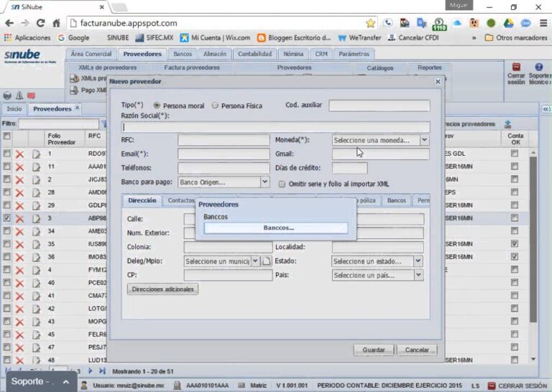The height and width of the screenshot is (392, 552).
Task: Bookmark the page with the star icon
Action: [x=371, y=23]
